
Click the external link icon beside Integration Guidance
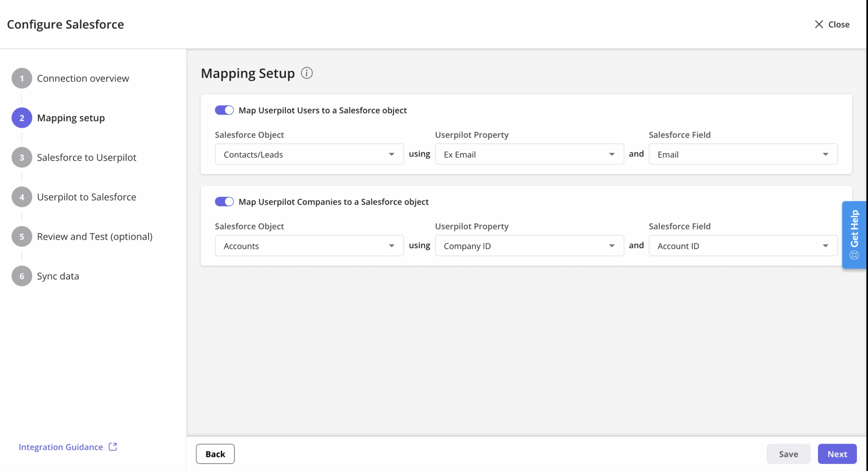[113, 447]
